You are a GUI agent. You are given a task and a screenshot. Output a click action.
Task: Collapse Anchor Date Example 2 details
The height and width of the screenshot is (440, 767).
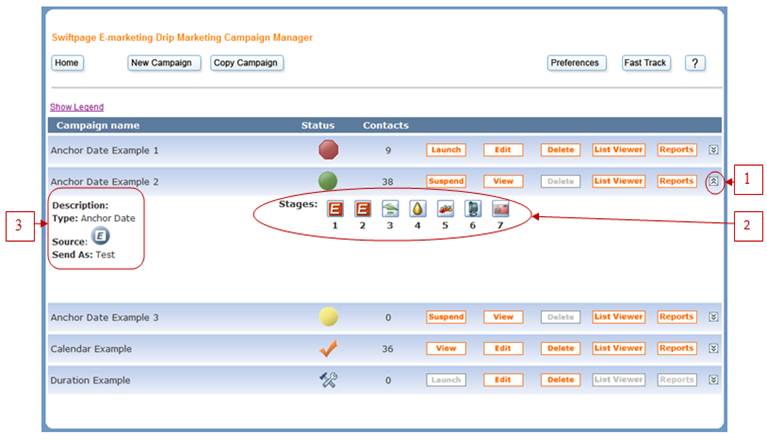713,181
